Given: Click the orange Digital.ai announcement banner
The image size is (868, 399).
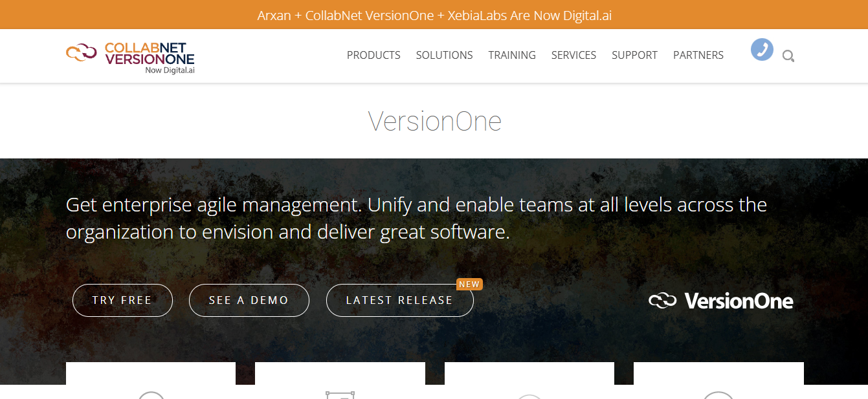Looking at the screenshot, I should tap(434, 15).
